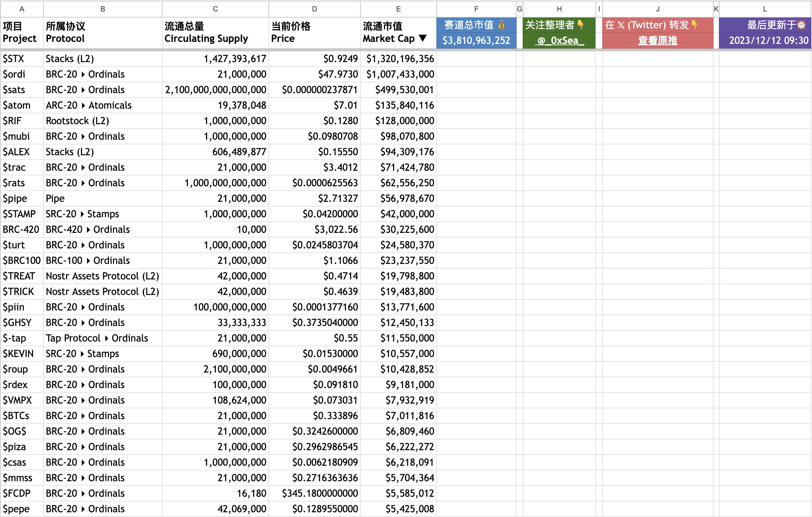This screenshot has height=517, width=812.
Task: Select the $sats project cell
Action: [22, 90]
